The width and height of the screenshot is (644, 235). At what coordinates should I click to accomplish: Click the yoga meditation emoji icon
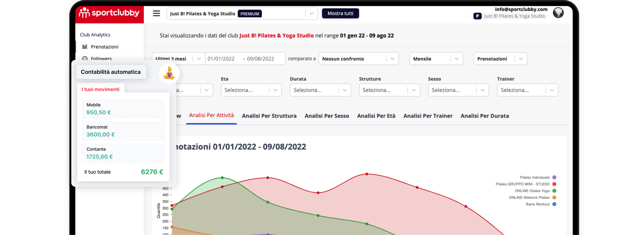tap(169, 73)
